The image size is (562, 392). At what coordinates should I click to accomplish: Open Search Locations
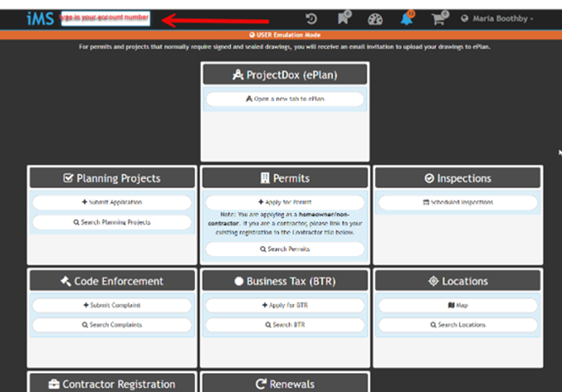(458, 324)
